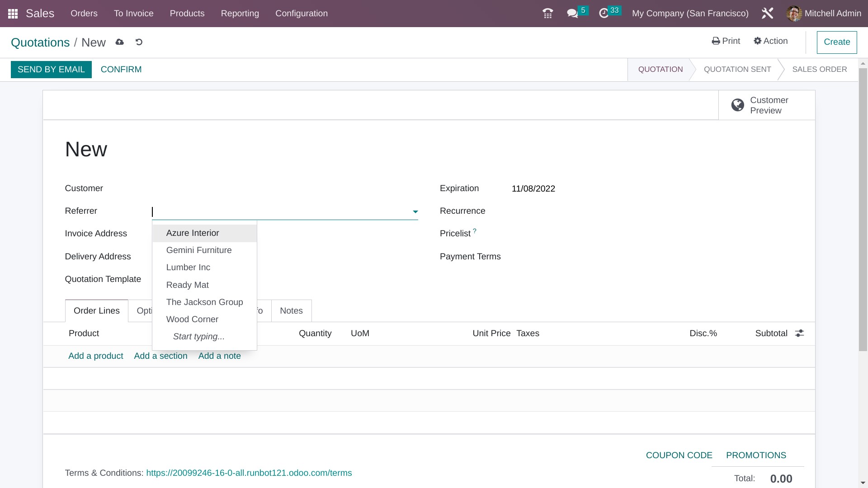The height and width of the screenshot is (488, 868).
Task: Click Add a note link
Action: pyautogui.click(x=219, y=356)
